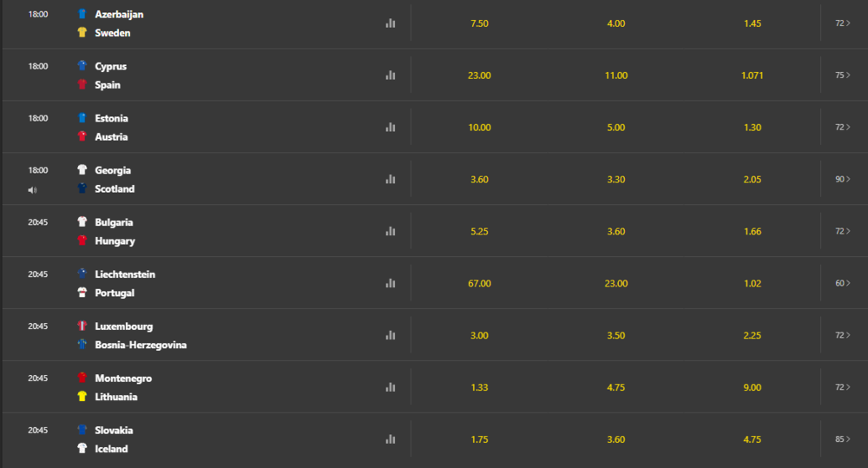Open stats icon for Azerbaijan vs Sweden
Screen dimensions: 868x468
click(x=391, y=23)
